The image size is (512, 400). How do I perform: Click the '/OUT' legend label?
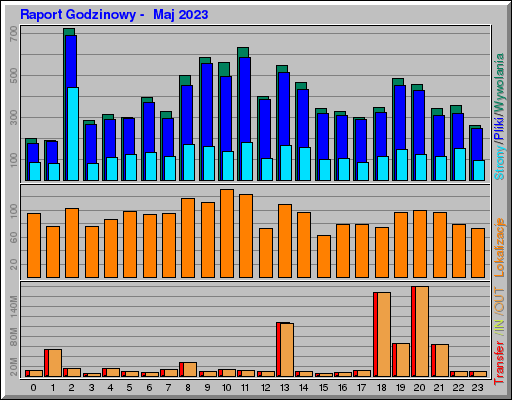499,301
